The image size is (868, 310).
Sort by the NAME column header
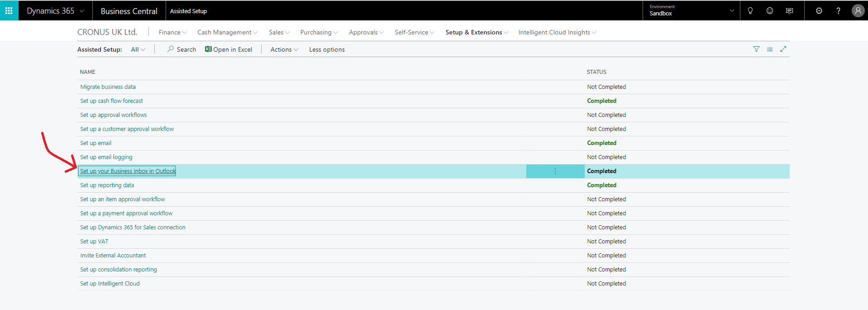pos(87,72)
